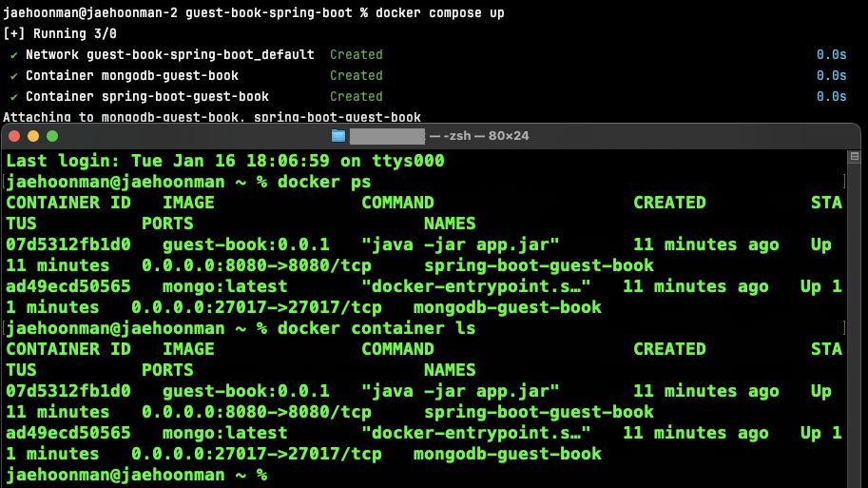Click 'IMAGE' header under docker ps
The image size is (868, 488).
[x=188, y=203]
